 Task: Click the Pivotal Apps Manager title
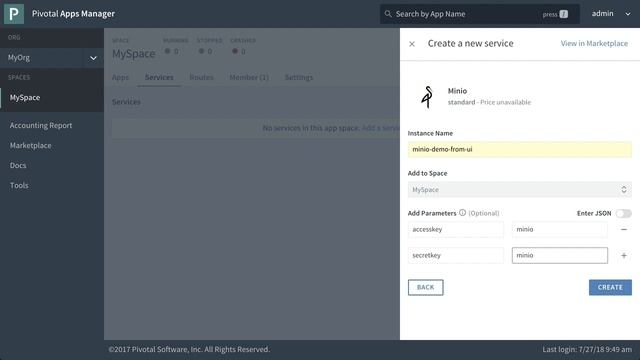[73, 14]
